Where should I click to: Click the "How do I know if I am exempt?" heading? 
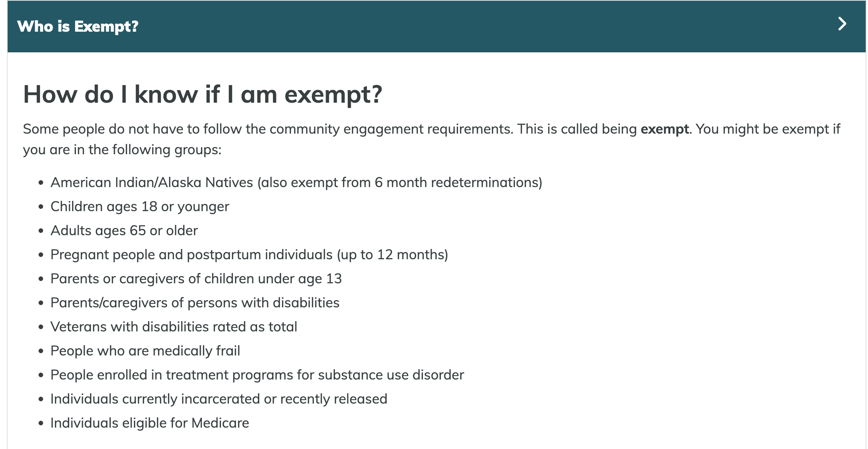(x=203, y=94)
